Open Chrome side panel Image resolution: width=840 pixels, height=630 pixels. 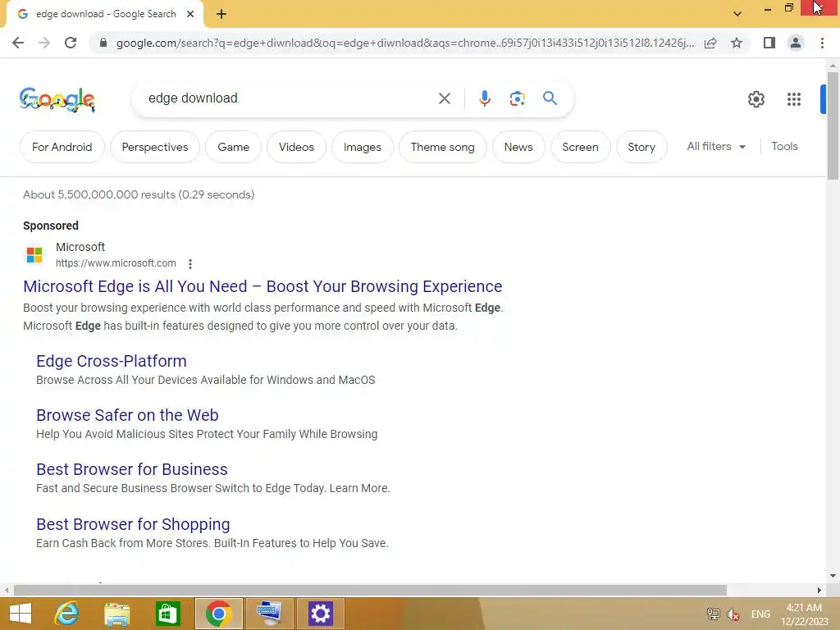coord(769,43)
